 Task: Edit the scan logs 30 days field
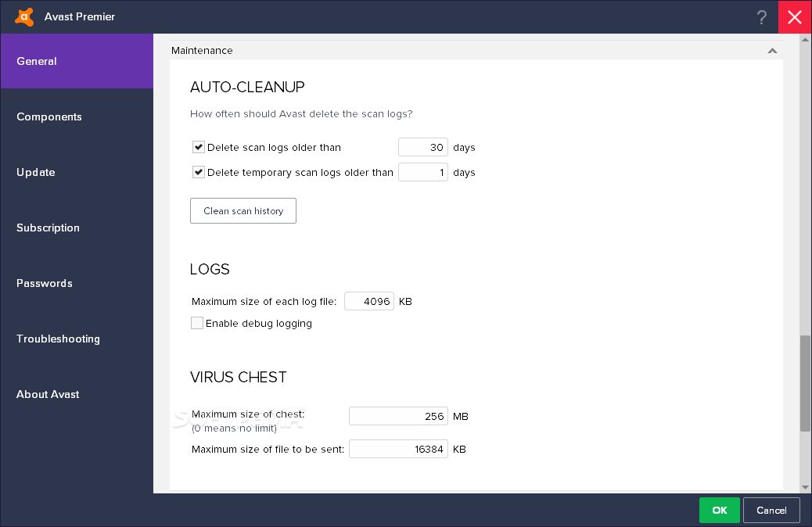(422, 147)
